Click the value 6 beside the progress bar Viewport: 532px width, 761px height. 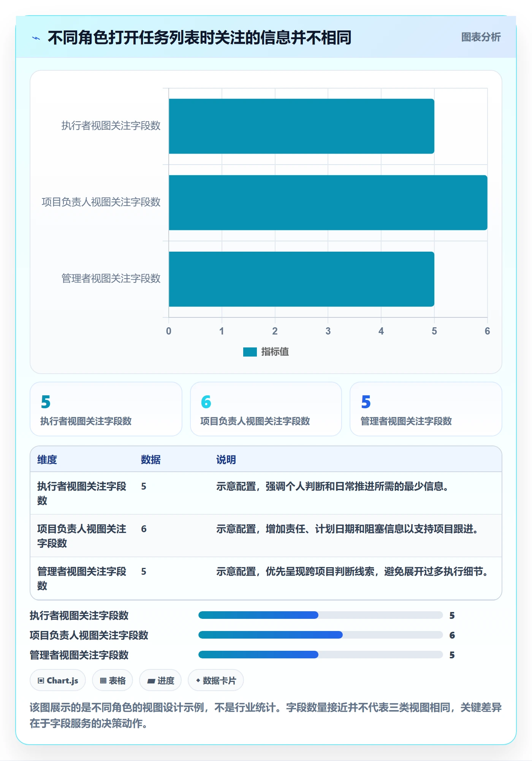coord(452,635)
